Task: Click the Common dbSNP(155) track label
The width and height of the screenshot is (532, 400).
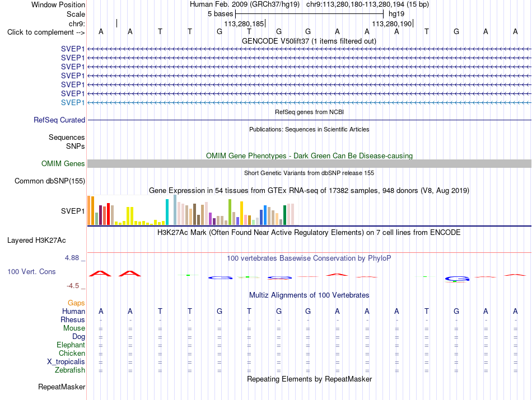Action: pos(50,181)
